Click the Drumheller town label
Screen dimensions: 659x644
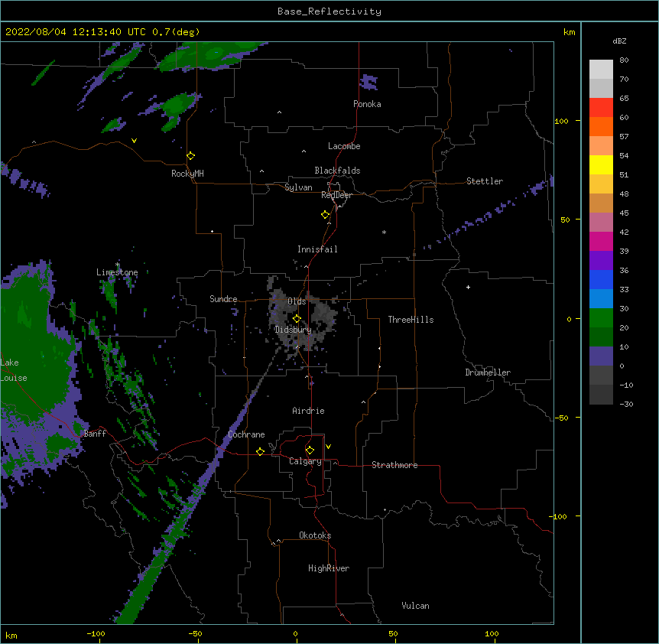(x=488, y=372)
